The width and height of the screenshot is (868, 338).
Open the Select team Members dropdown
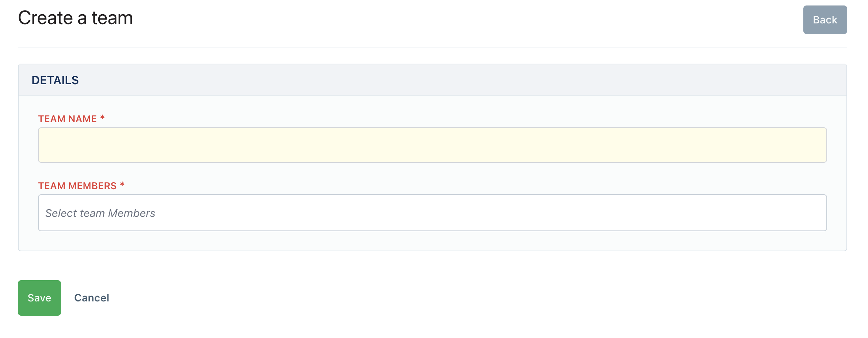coord(433,213)
